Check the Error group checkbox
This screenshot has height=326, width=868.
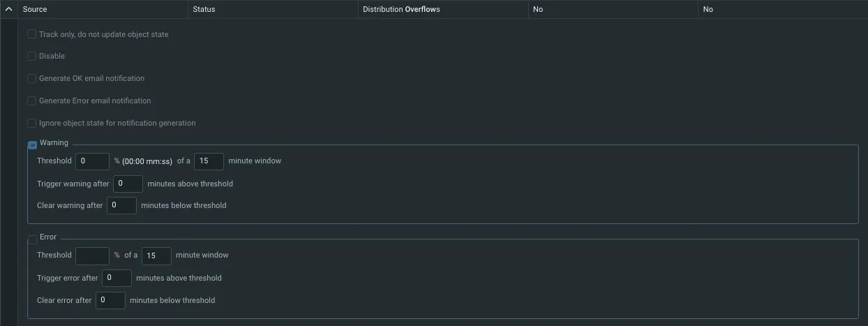click(x=32, y=239)
